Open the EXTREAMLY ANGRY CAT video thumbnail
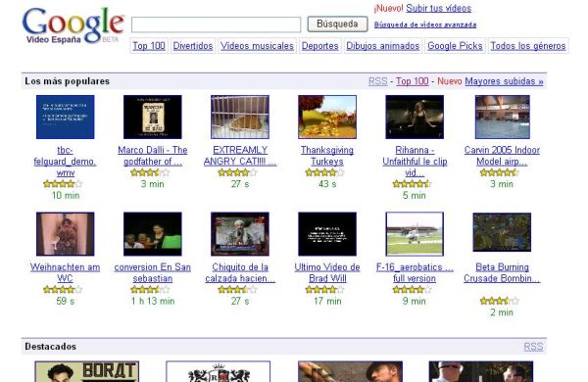The width and height of the screenshot is (588, 382). pos(240,117)
